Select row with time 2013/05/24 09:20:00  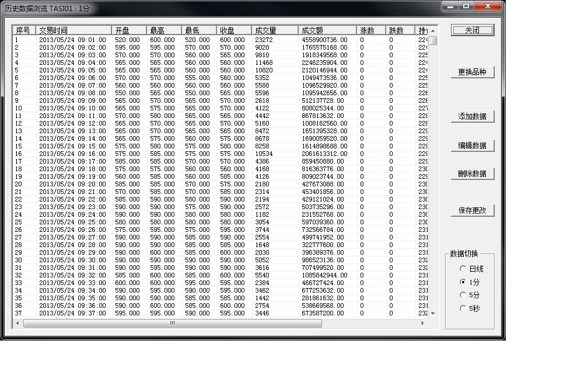(x=220, y=184)
